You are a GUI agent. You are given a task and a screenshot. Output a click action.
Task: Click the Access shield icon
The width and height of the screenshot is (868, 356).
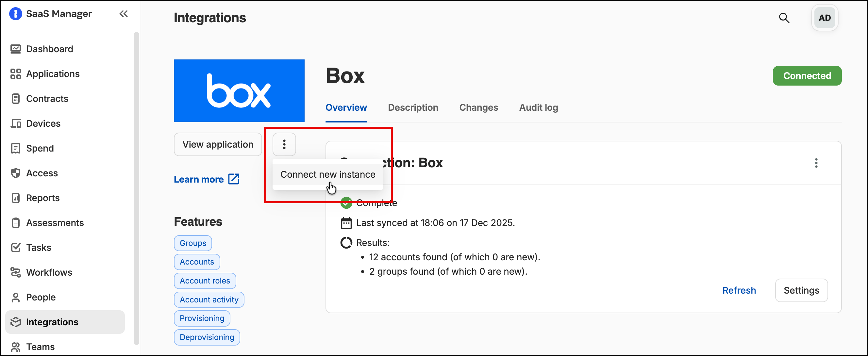(x=15, y=173)
